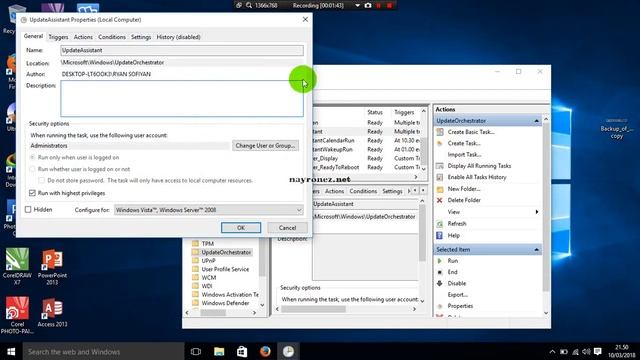Switch to the Settings tab in Properties

pos(141,37)
